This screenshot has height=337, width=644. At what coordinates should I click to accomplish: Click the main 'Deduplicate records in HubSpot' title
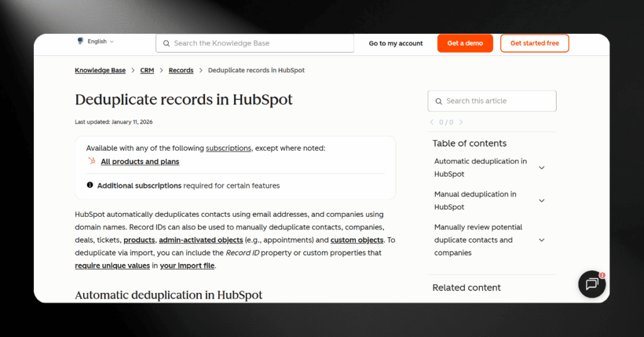[184, 100]
